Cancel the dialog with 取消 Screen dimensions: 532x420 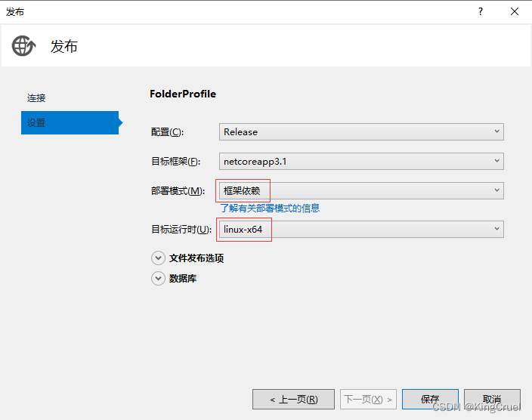(x=492, y=399)
